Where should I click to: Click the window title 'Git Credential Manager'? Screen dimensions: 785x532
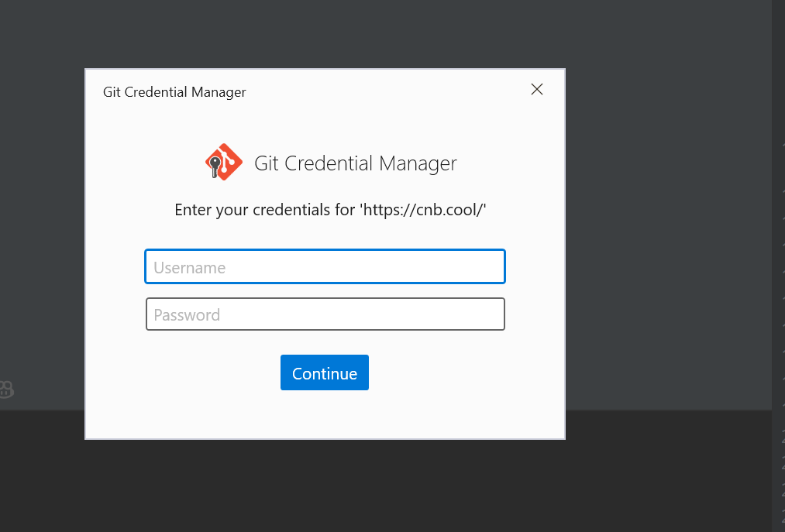(174, 92)
